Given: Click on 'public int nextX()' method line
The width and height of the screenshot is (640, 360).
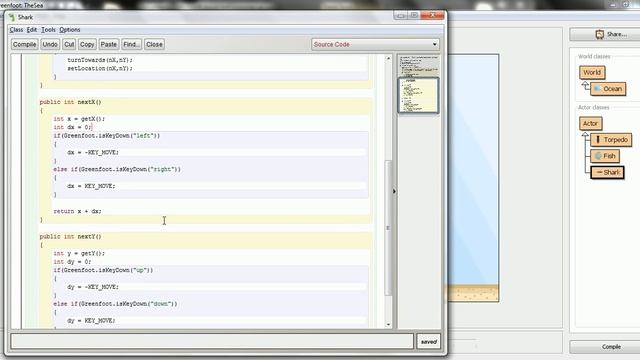Looking at the screenshot, I should pyautogui.click(x=70, y=102).
